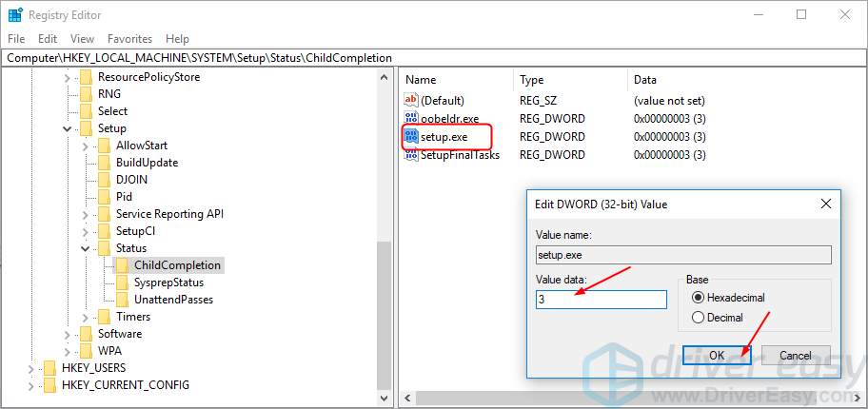Image resolution: width=868 pixels, height=409 pixels.
Task: Expand the Service Reporting API key
Action: coord(86,215)
